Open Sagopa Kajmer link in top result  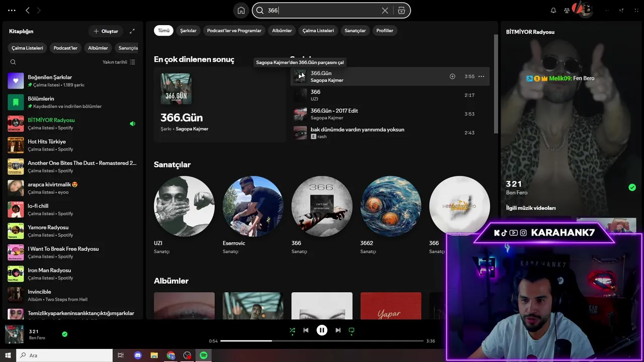[x=192, y=129]
